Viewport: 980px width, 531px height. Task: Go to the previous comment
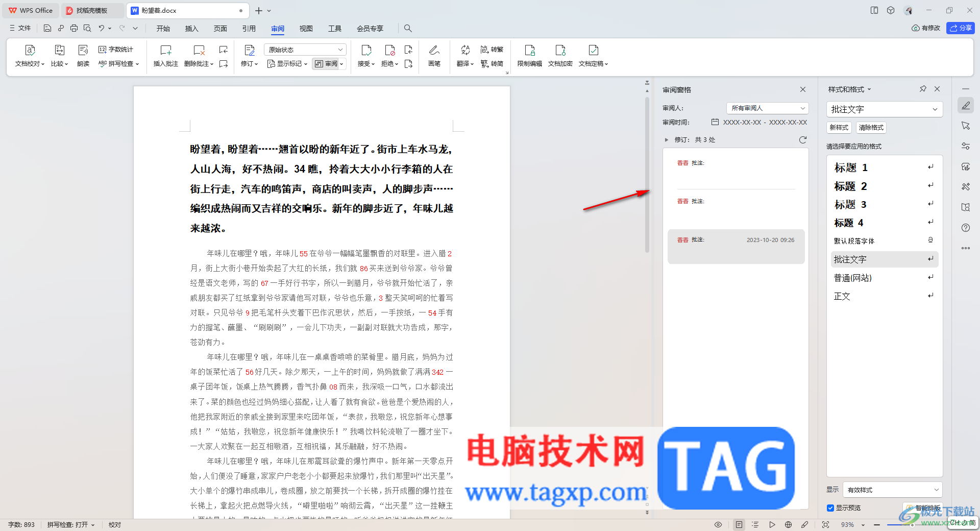[x=224, y=50]
